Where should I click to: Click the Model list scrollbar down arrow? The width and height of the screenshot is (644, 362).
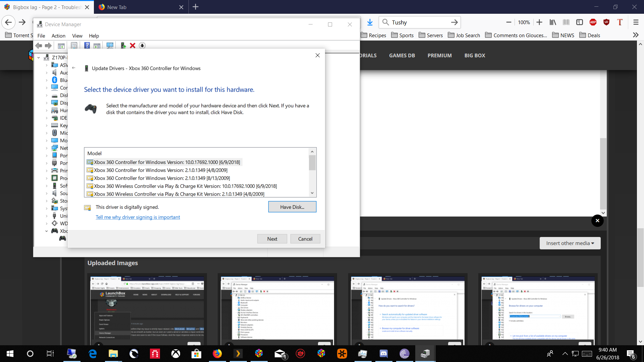[312, 193]
